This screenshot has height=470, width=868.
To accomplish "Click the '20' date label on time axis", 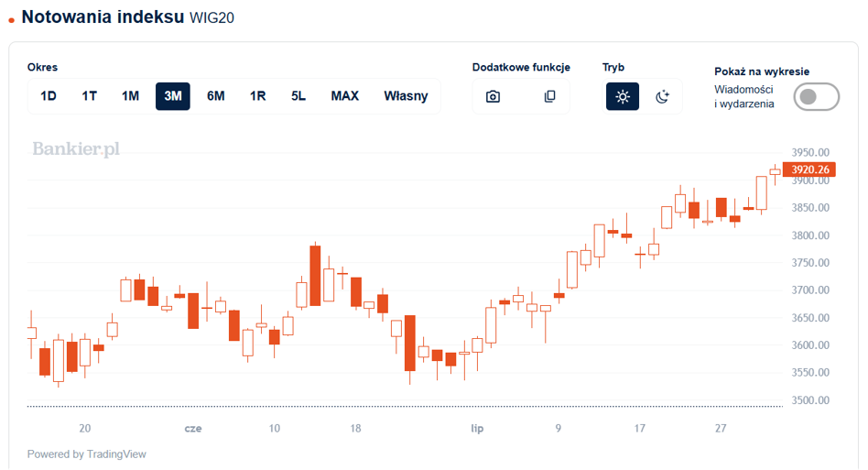I will click(x=85, y=429).
